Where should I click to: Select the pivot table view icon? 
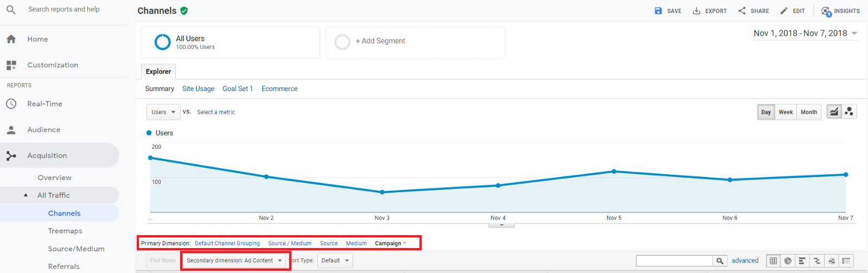click(846, 261)
